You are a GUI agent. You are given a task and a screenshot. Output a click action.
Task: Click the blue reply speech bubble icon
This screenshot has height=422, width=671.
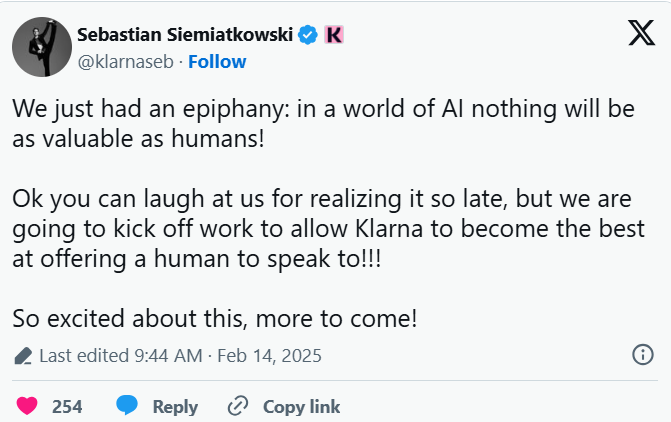(x=127, y=406)
